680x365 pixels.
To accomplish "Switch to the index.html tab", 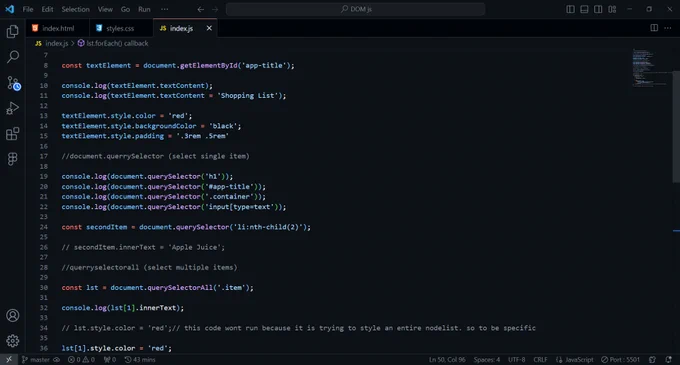I will 58,28.
